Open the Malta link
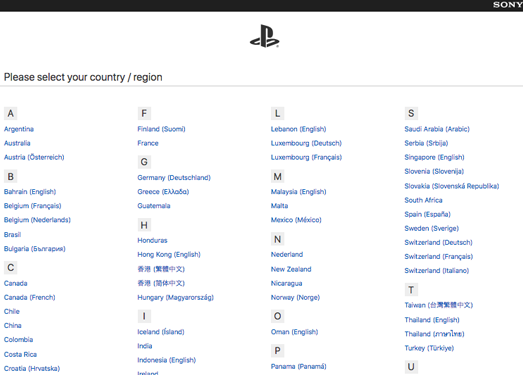 pyautogui.click(x=280, y=206)
